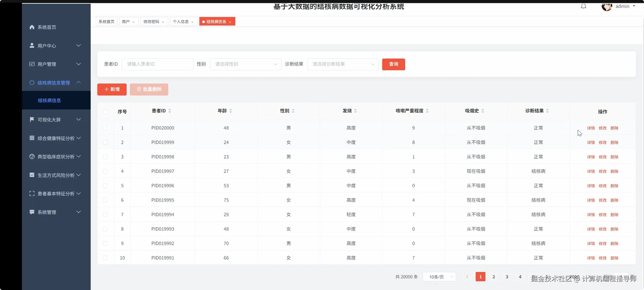This screenshot has width=644, height=290.
Task: Check the checkbox for patient PID020000
Action: tap(105, 128)
